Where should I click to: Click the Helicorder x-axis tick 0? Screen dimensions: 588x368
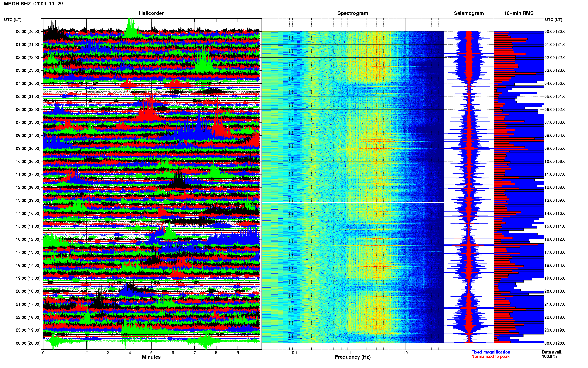[43, 353]
